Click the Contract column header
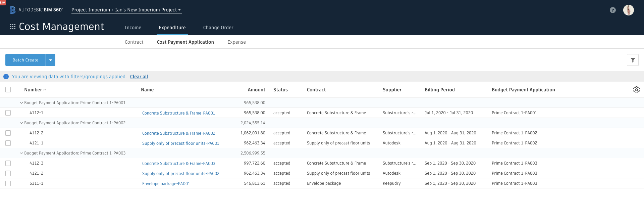This screenshot has width=644, height=219. point(316,90)
